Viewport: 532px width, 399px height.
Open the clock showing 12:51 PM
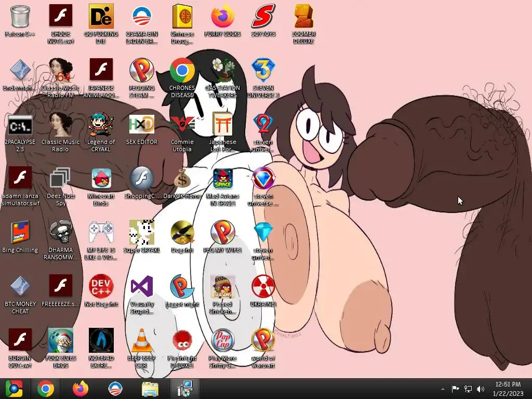click(x=508, y=389)
